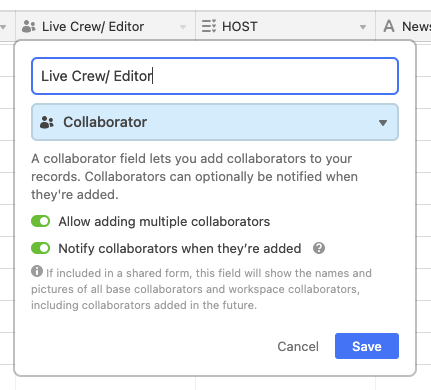431x390 pixels.
Task: Toggle Allow adding multiple collaborators switch
Action: (41, 221)
